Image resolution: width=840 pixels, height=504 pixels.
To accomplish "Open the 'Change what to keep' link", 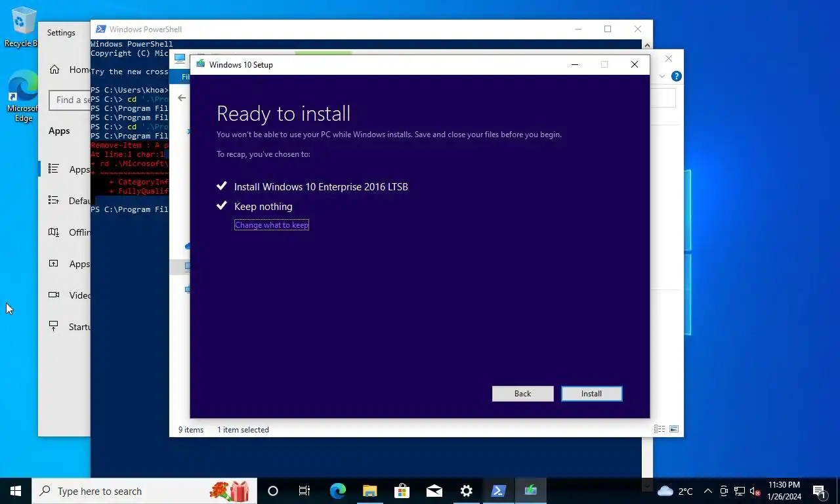I will pyautogui.click(x=272, y=225).
